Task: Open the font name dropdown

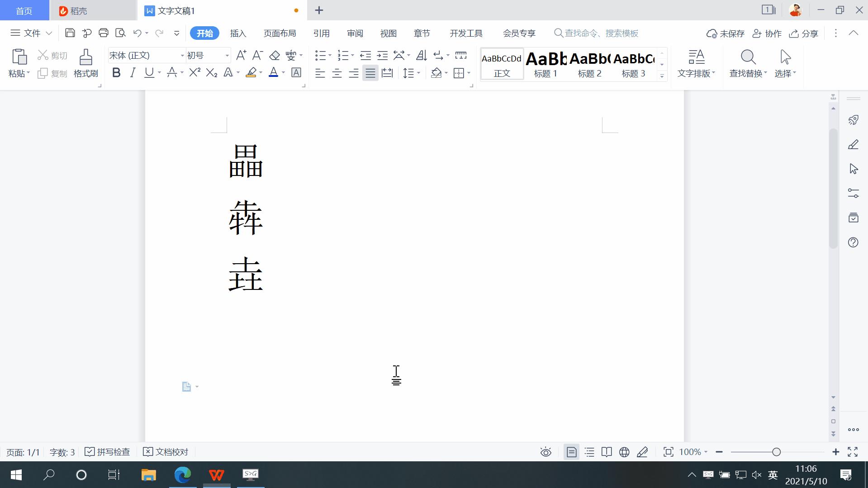Action: [x=182, y=55]
